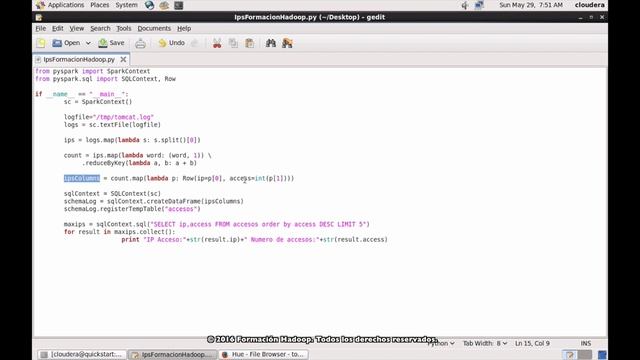This screenshot has height=360, width=640.
Task: Copy selection with the Copy icon
Action: (233, 43)
